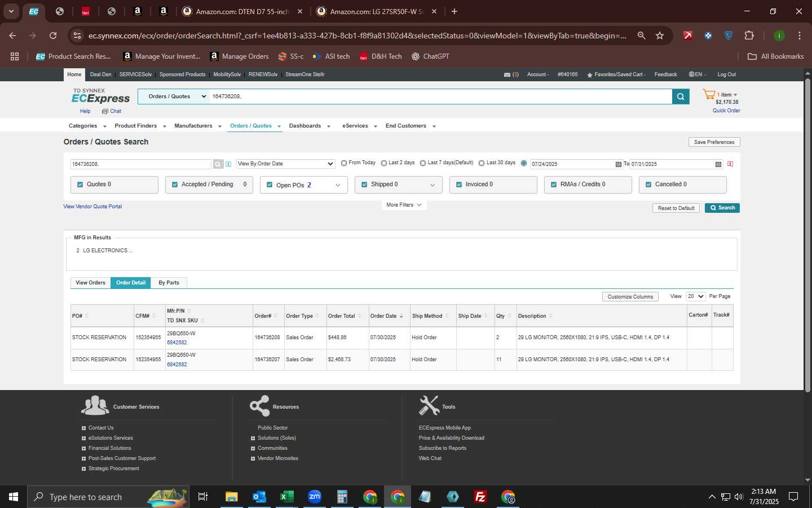
Task: Toggle the RMAs / Credits checkbox
Action: (x=554, y=185)
